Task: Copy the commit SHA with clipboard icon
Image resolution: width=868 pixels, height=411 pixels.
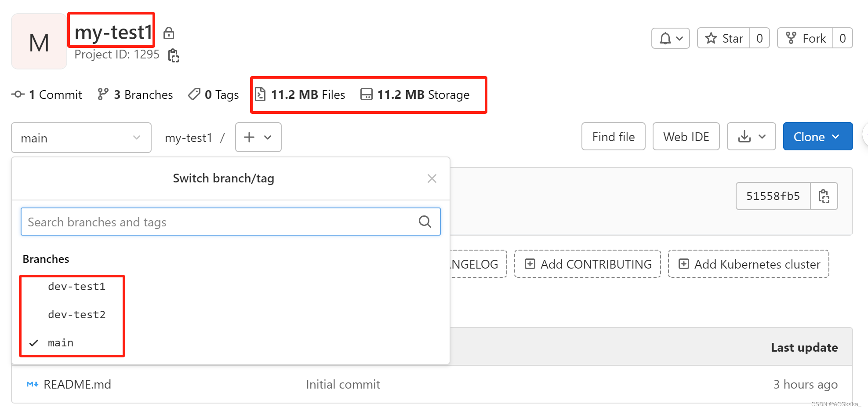Action: pyautogui.click(x=824, y=196)
